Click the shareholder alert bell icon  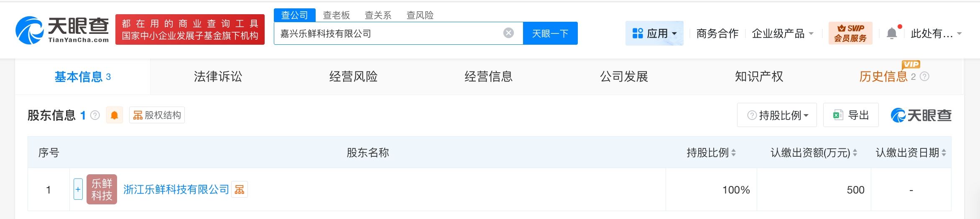point(114,115)
